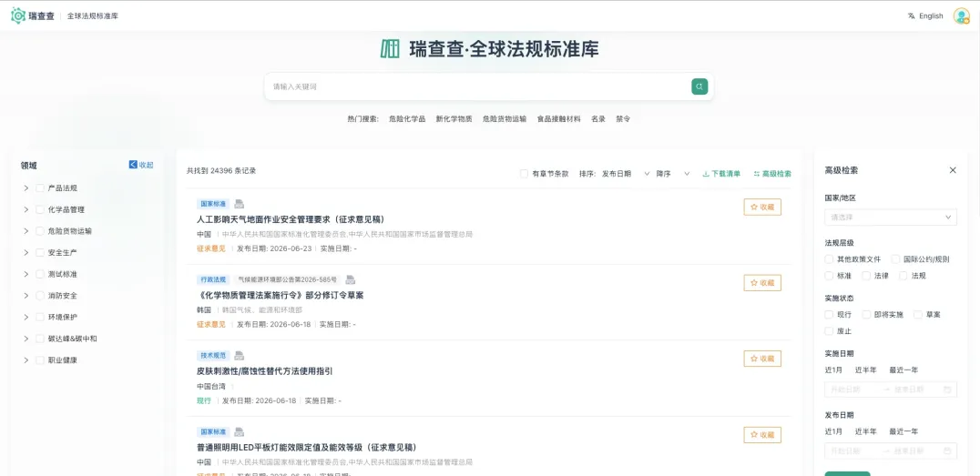Click the document icon beside 技术规范 tag
Image resolution: width=980 pixels, height=476 pixels.
239,356
